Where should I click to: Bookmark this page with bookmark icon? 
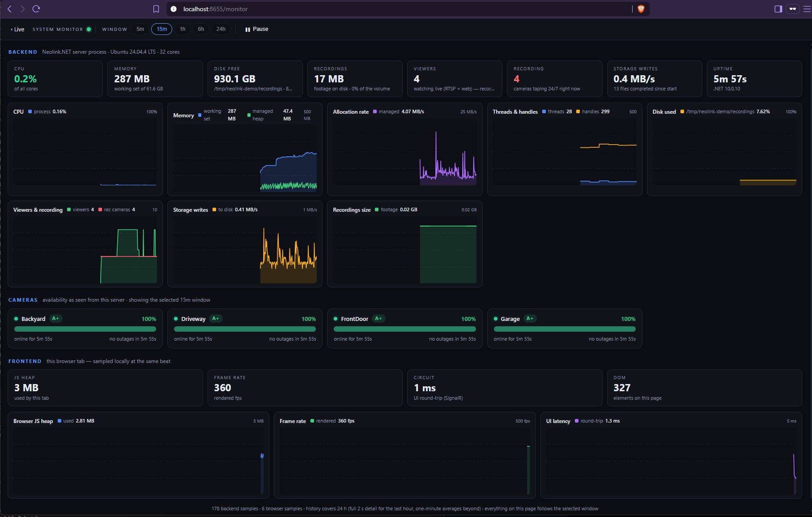156,9
